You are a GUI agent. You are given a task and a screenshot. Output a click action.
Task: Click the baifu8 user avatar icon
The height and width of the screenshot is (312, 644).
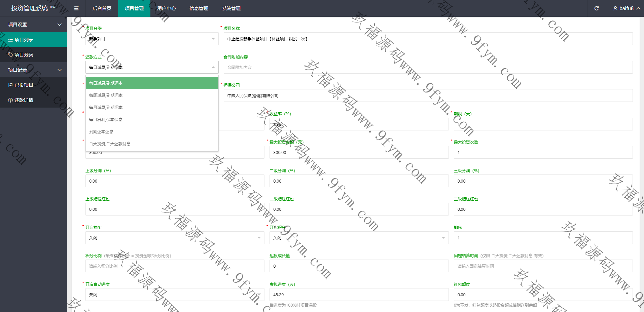click(615, 8)
